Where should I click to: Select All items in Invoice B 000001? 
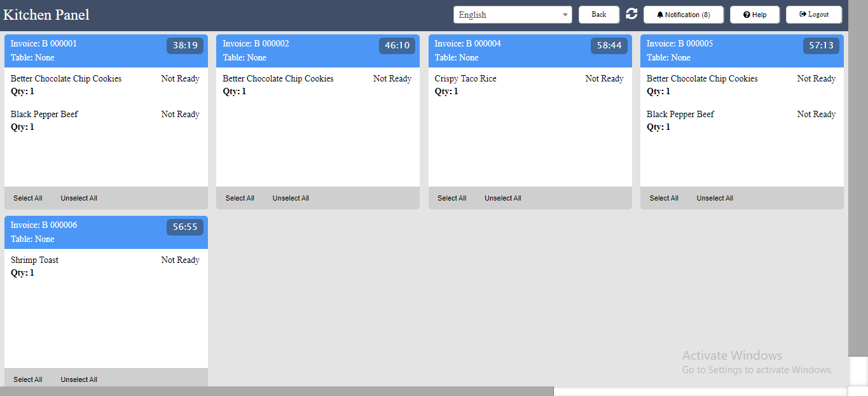[28, 198]
